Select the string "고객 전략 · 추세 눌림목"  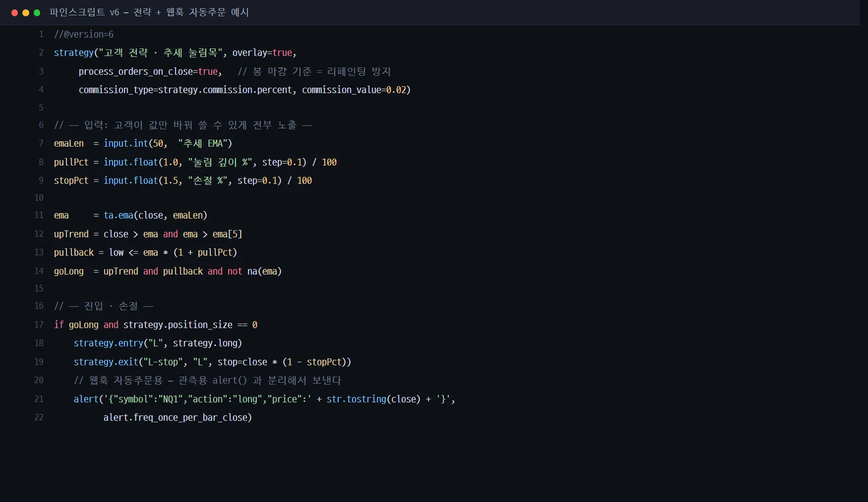[x=161, y=53]
